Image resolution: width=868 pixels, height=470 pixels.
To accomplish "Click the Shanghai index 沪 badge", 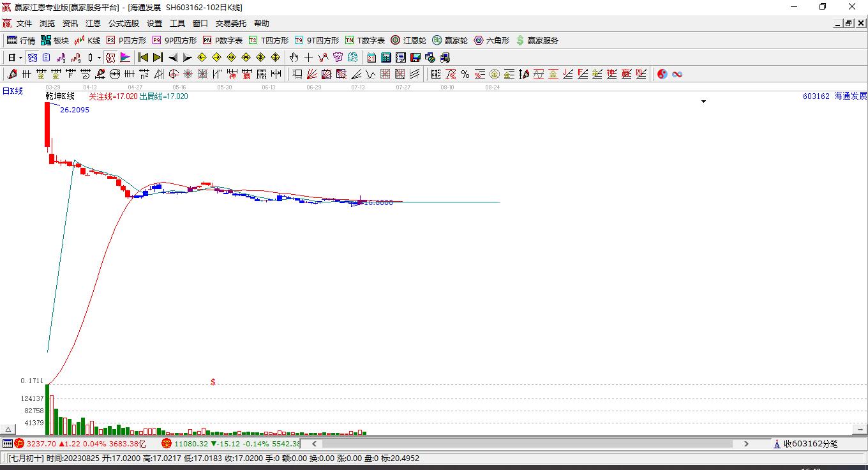I will (19, 444).
